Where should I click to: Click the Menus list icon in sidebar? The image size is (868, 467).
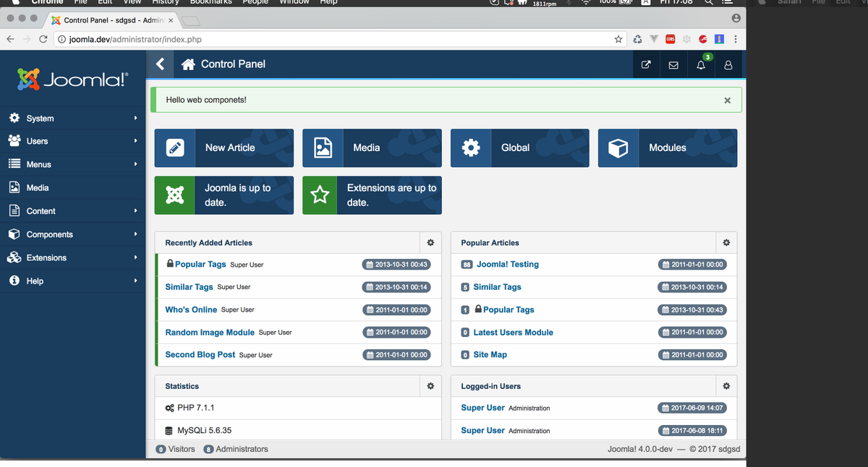[14, 164]
